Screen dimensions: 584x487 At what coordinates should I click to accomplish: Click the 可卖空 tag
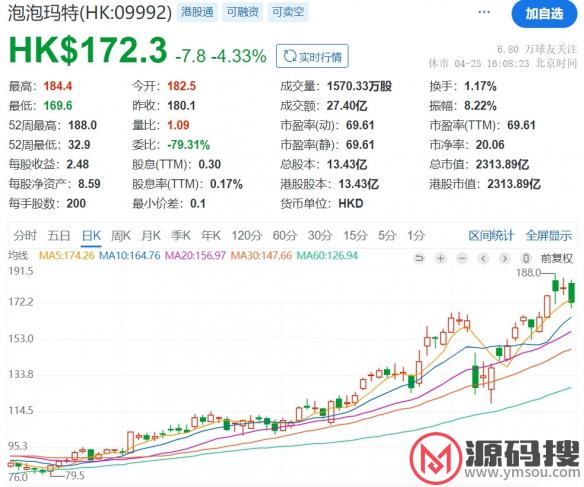[x=288, y=12]
